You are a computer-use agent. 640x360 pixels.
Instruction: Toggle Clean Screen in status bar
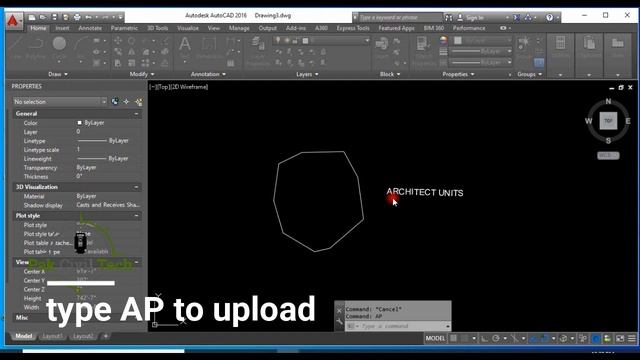620,338
